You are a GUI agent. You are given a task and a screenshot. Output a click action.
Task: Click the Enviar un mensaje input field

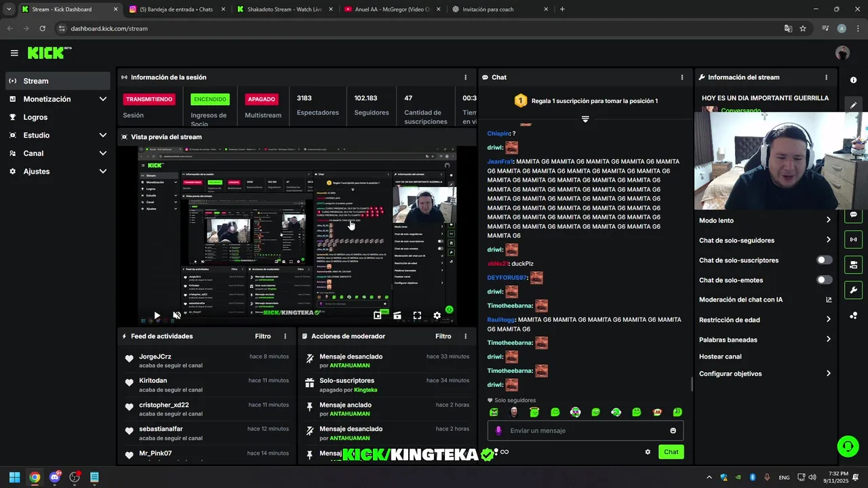click(585, 430)
